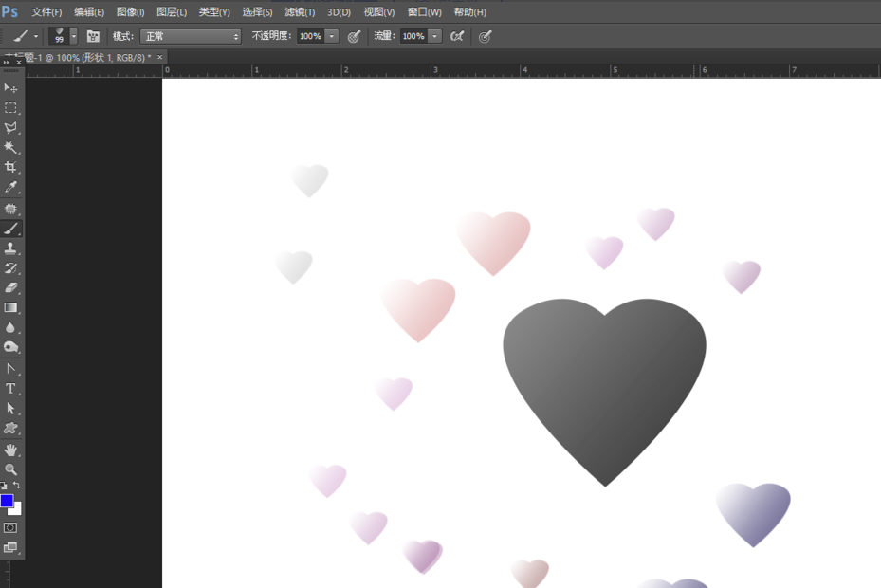Select the Eraser tool
Viewport: 881px width, 588px height.
click(10, 287)
